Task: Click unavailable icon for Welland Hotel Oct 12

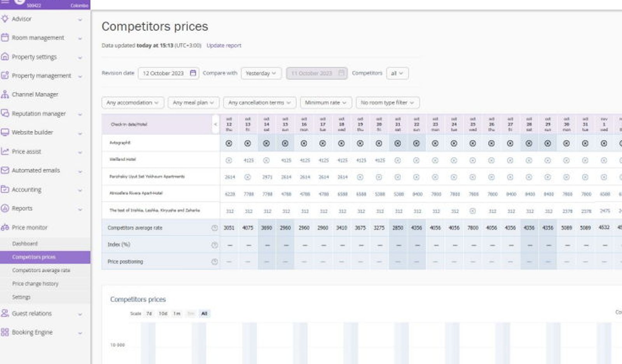Action: point(229,160)
